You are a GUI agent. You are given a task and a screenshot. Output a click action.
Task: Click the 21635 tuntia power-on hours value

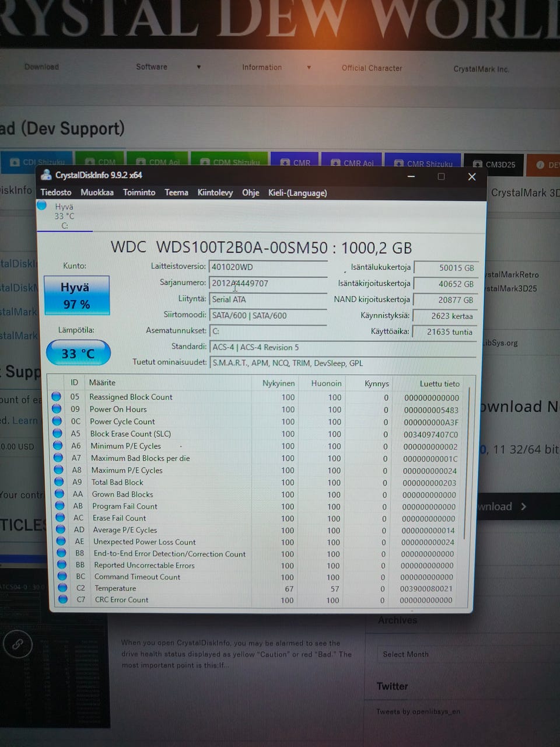click(x=446, y=331)
